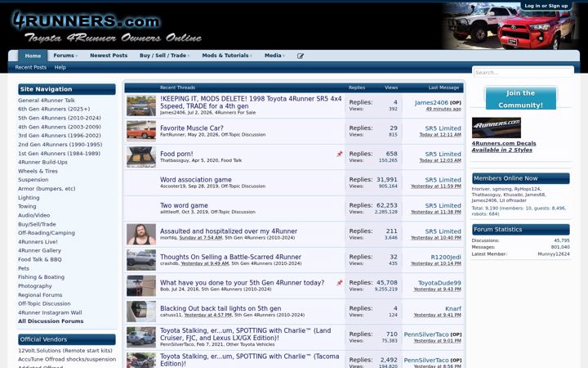Screen dimensions: 588x368
Task: Open All Discussion Forums link
Action: 51,321
